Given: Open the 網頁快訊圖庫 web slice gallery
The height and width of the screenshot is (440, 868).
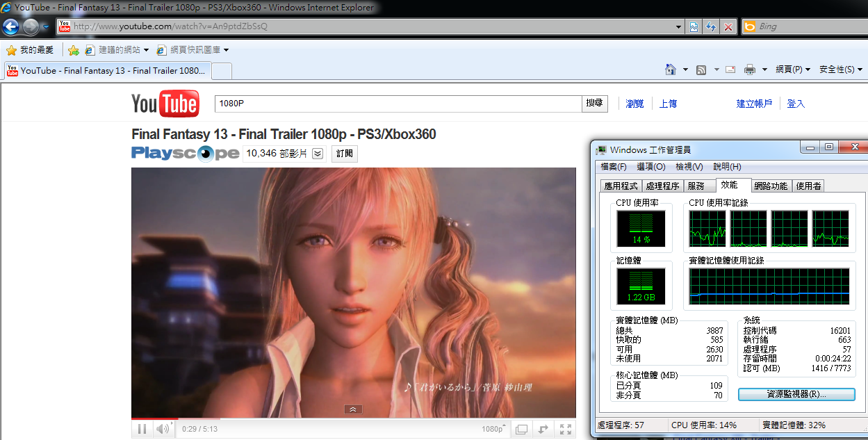Looking at the screenshot, I should (193, 50).
